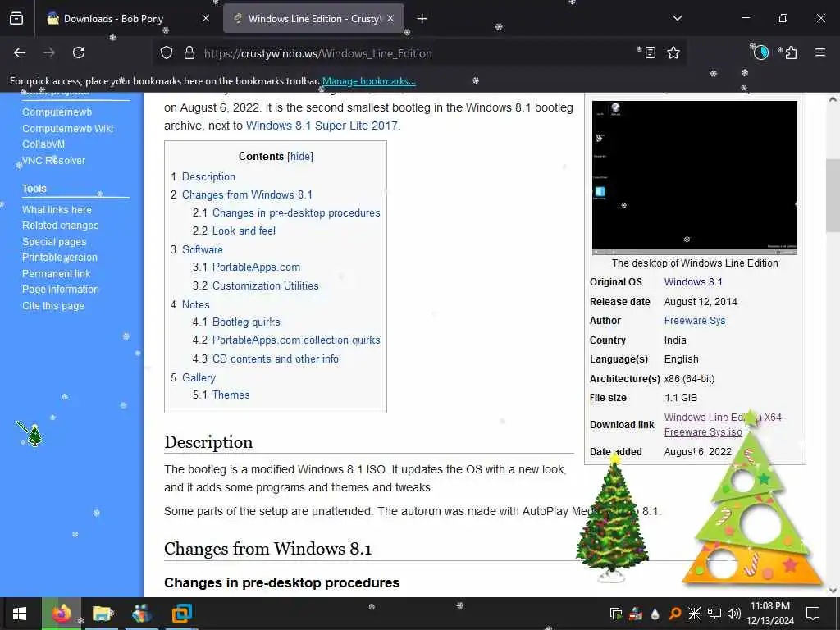This screenshot has height=630, width=840.
Task: Open the Windows notification center
Action: [x=813, y=614]
